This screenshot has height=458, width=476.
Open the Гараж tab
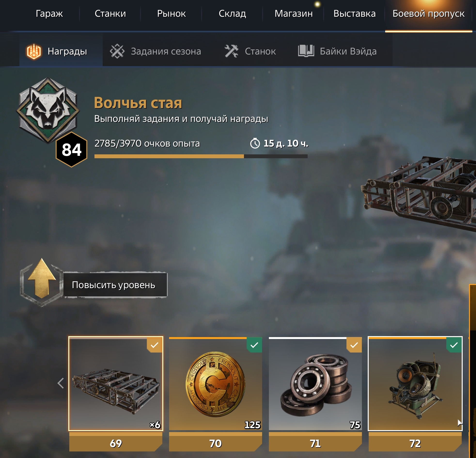point(49,14)
